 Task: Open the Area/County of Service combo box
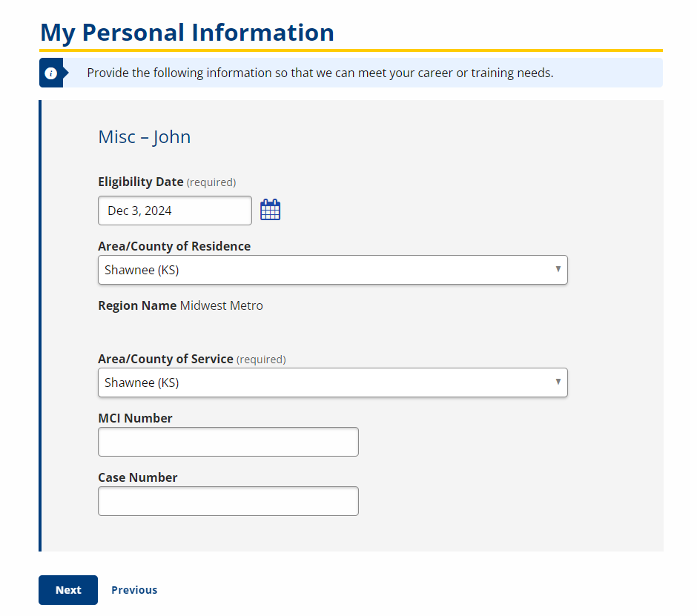[x=332, y=382]
